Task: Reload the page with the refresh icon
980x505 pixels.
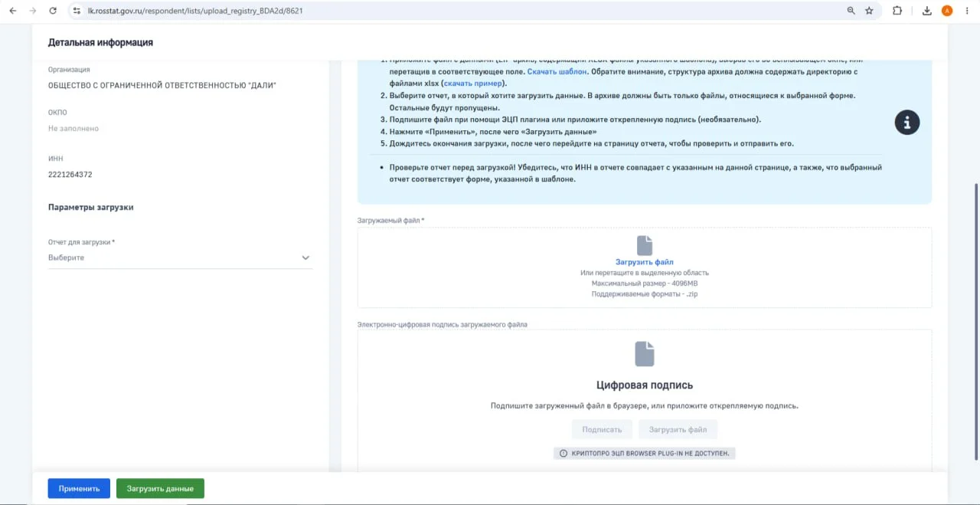Action: pos(53,11)
